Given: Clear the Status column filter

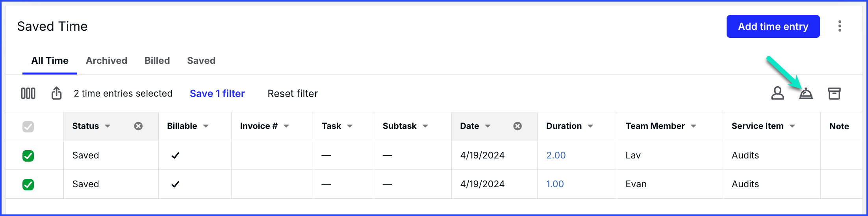Looking at the screenshot, I should [138, 126].
